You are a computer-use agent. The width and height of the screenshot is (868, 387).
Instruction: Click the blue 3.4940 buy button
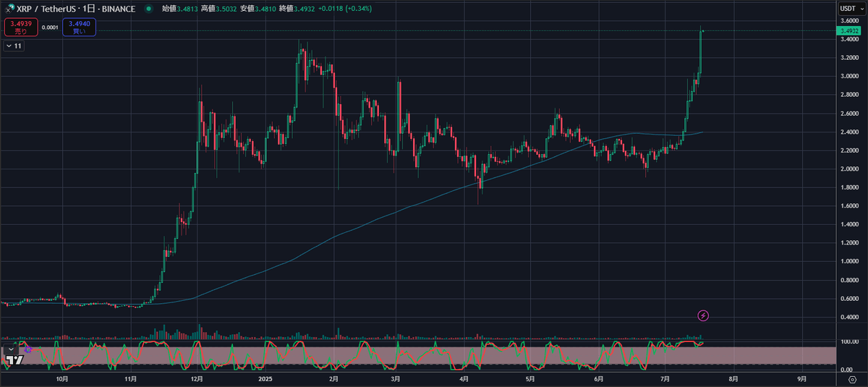[x=79, y=27]
